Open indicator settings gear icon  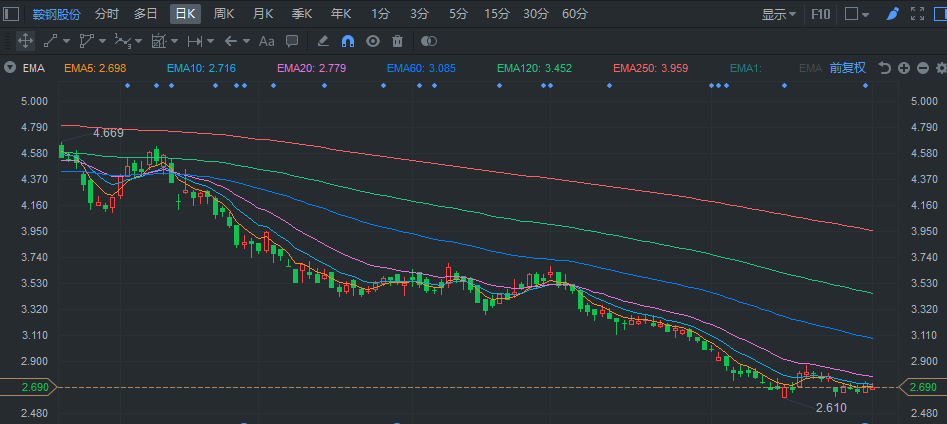pos(941,68)
